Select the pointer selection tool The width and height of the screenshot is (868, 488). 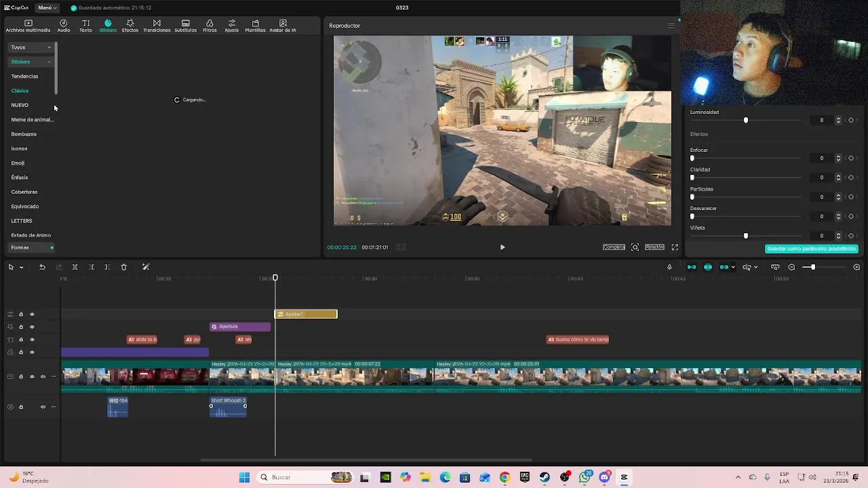(11, 267)
